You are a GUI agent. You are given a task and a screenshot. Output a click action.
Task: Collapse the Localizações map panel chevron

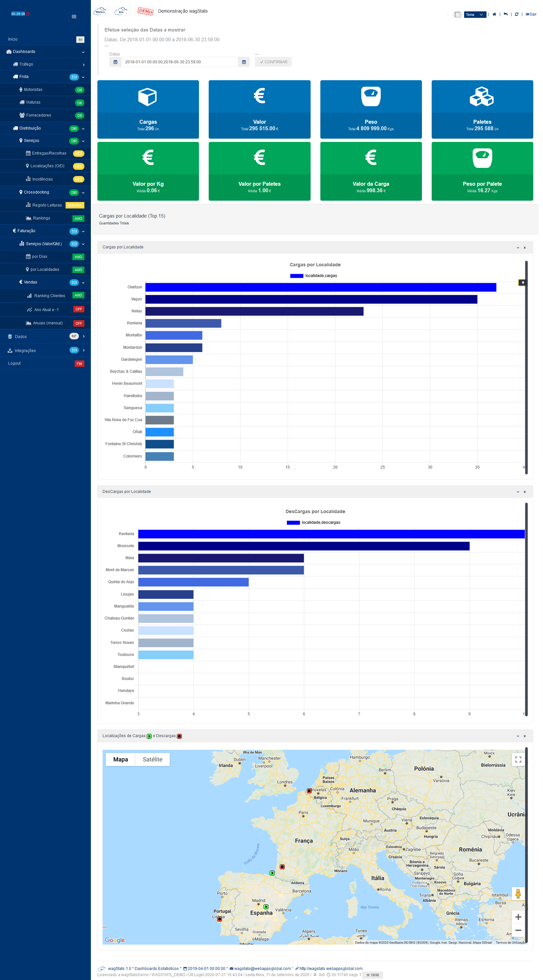click(518, 736)
